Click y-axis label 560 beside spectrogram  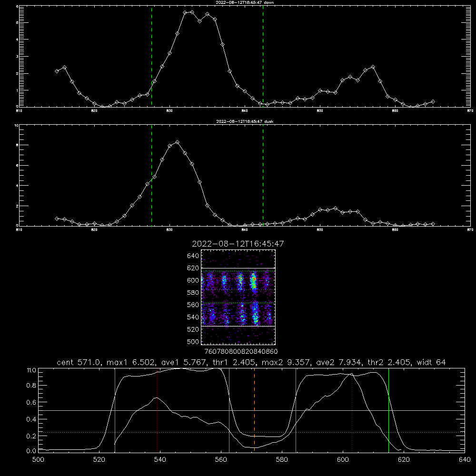click(193, 305)
